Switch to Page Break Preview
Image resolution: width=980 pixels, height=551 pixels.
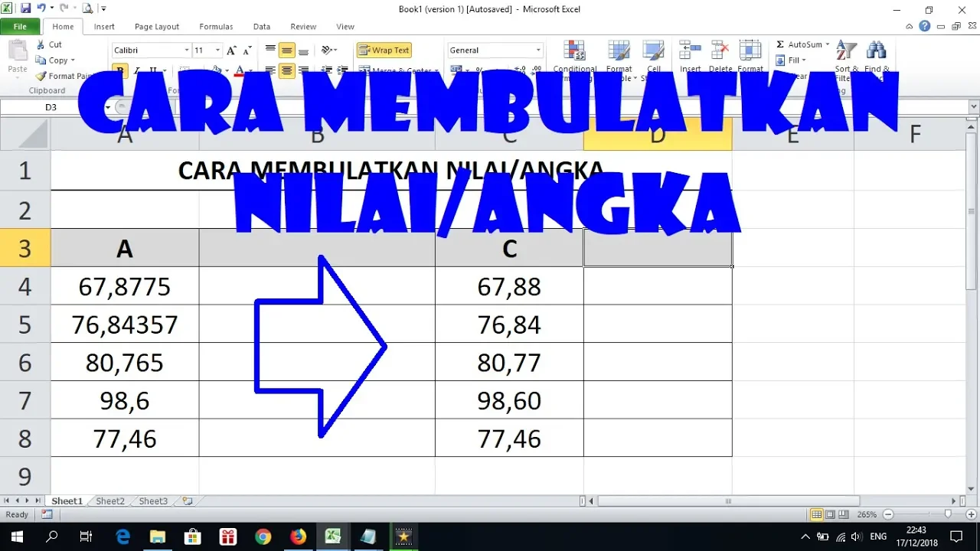tap(843, 514)
